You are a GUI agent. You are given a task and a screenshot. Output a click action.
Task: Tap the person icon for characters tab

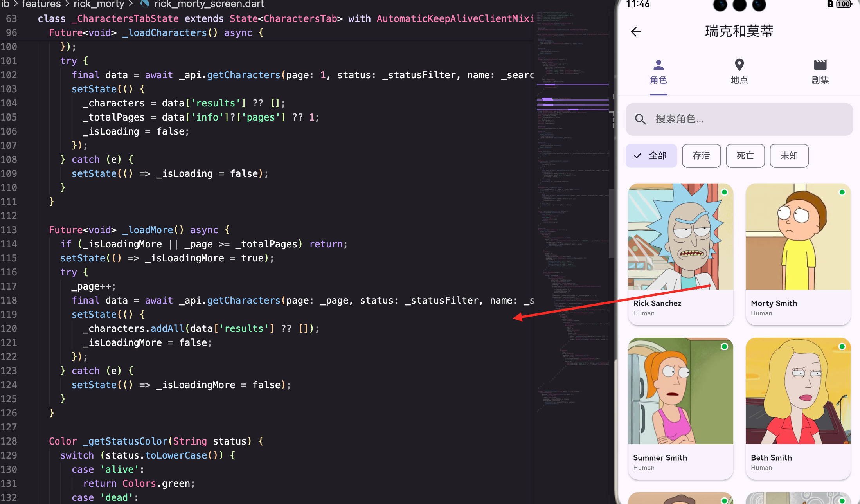point(658,65)
